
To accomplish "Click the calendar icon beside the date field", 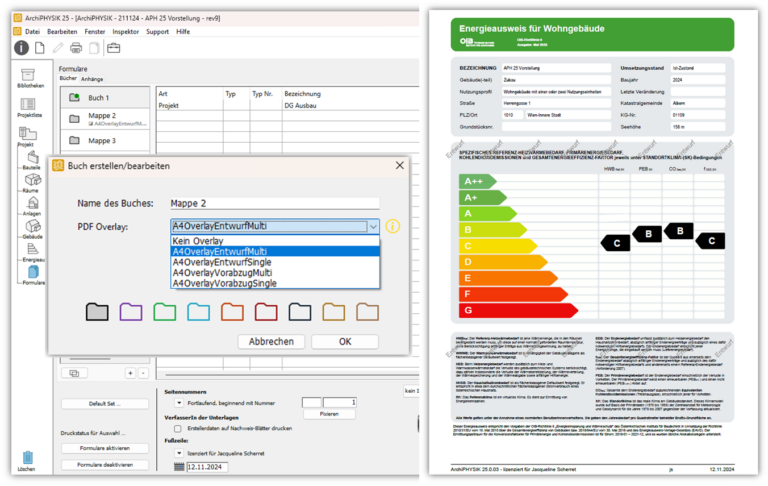I will point(179,467).
